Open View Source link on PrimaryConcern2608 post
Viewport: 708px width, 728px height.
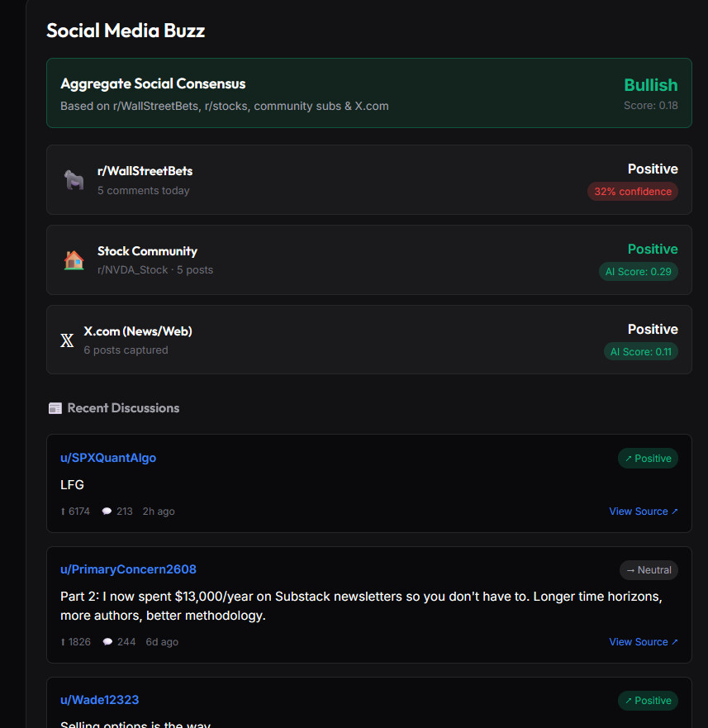(x=643, y=642)
